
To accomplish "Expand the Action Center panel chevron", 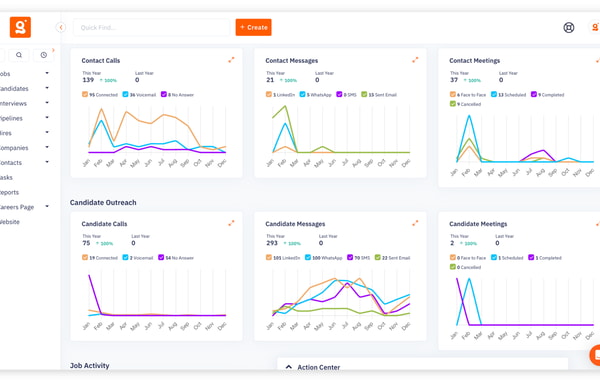I will (289, 367).
